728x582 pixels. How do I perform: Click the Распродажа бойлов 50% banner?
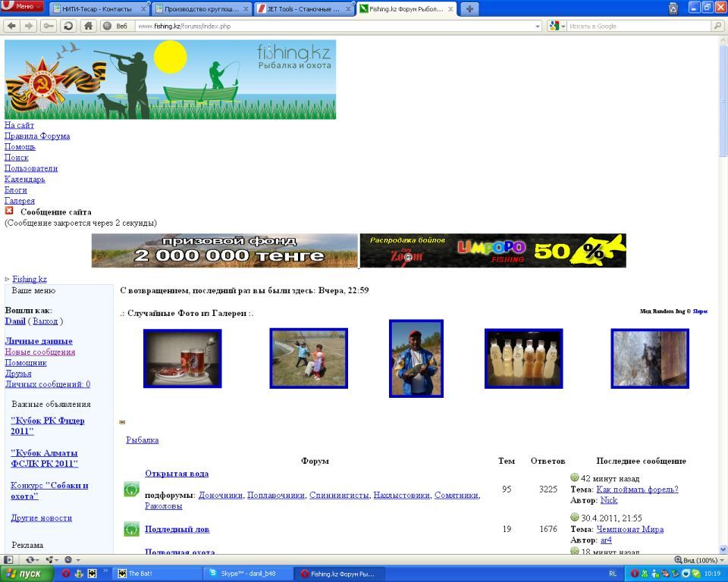[x=493, y=251]
